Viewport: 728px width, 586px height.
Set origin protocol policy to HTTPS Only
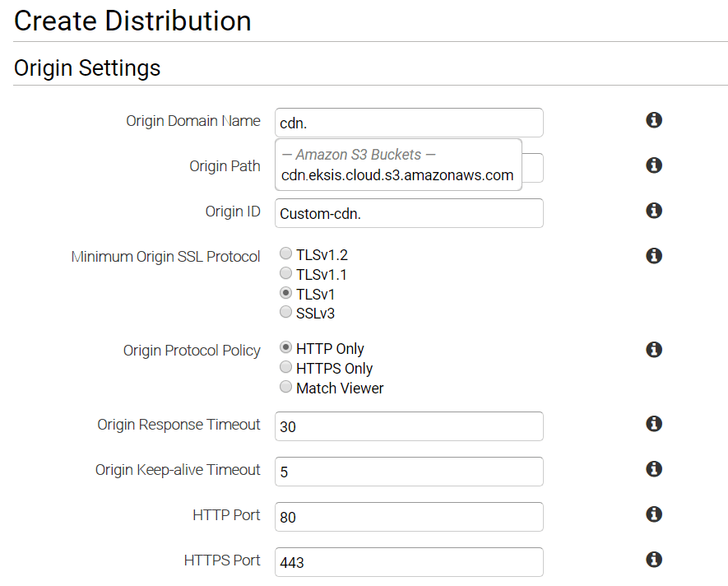pos(285,368)
